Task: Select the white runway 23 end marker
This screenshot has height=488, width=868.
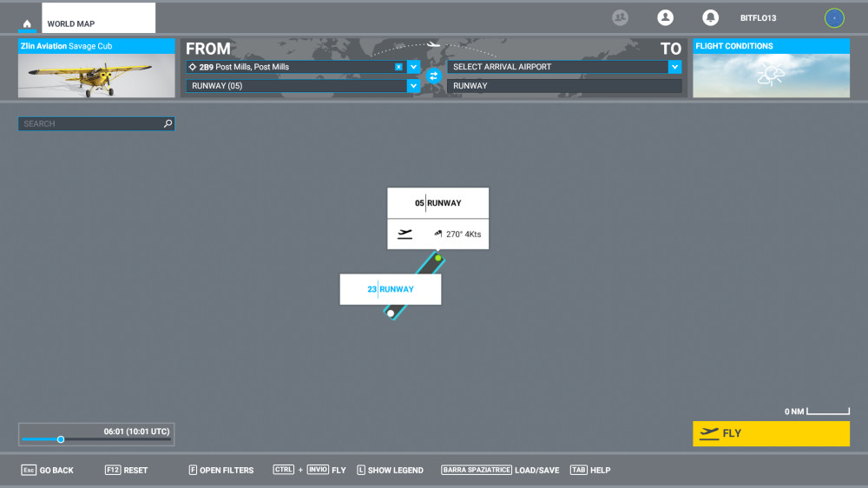Action: 391,313
